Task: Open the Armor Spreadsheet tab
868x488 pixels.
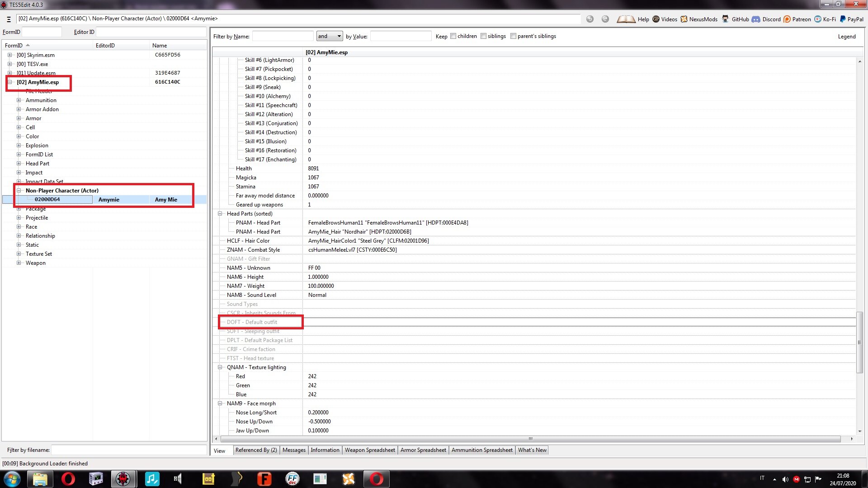Action: pyautogui.click(x=423, y=450)
